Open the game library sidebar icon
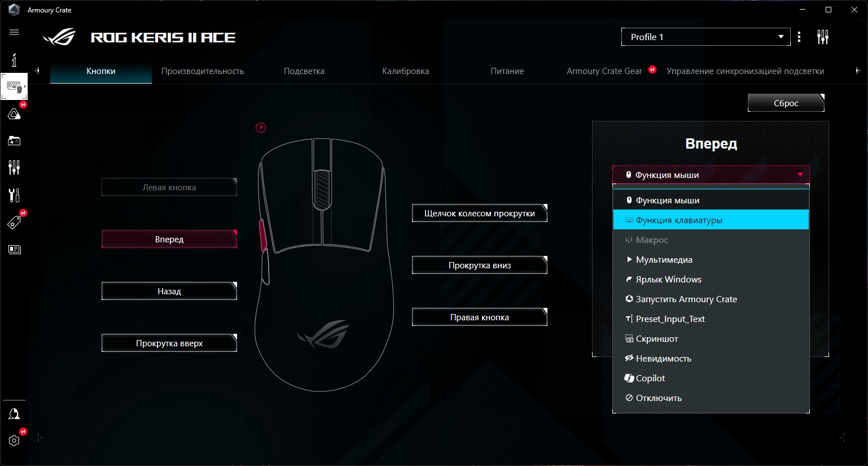 [x=14, y=141]
